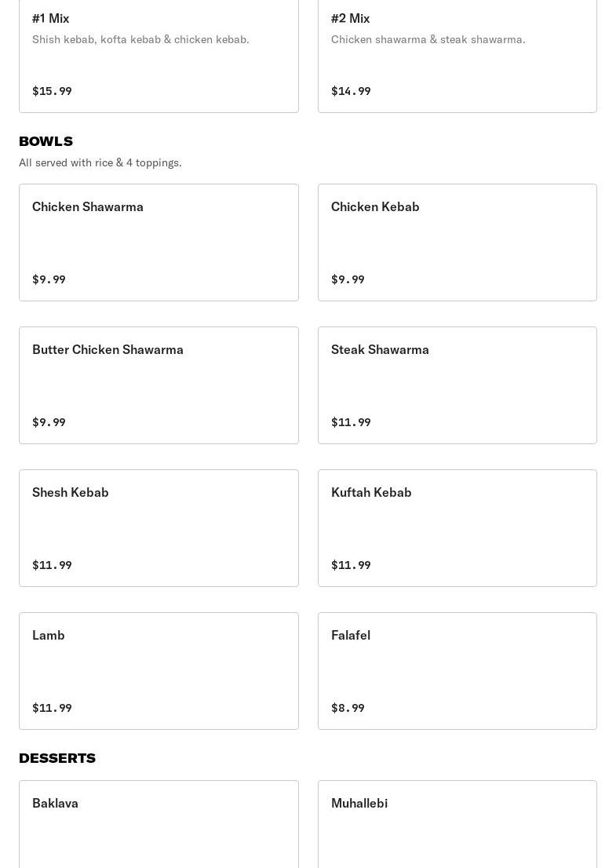Pick the Muhallebi dessert card
Screen dimensions: 616x868
tap(457, 824)
